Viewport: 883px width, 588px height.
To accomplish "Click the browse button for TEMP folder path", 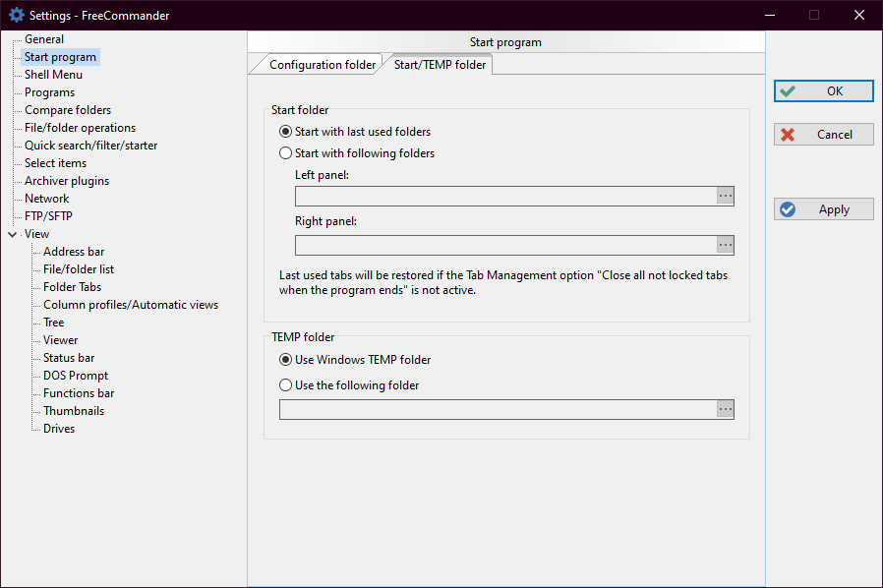I will [725, 409].
